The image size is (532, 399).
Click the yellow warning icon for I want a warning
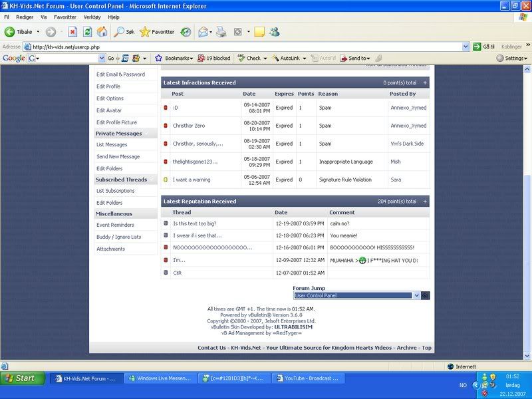click(x=166, y=180)
